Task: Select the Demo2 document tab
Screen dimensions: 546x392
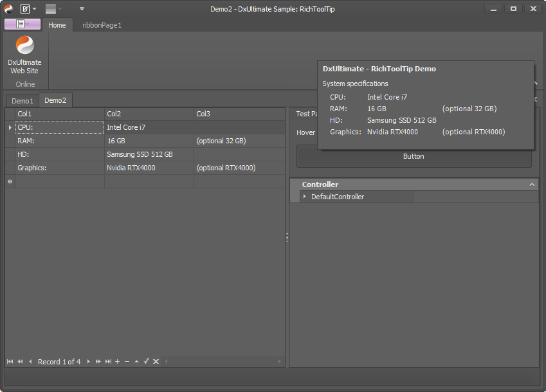Action: [55, 100]
